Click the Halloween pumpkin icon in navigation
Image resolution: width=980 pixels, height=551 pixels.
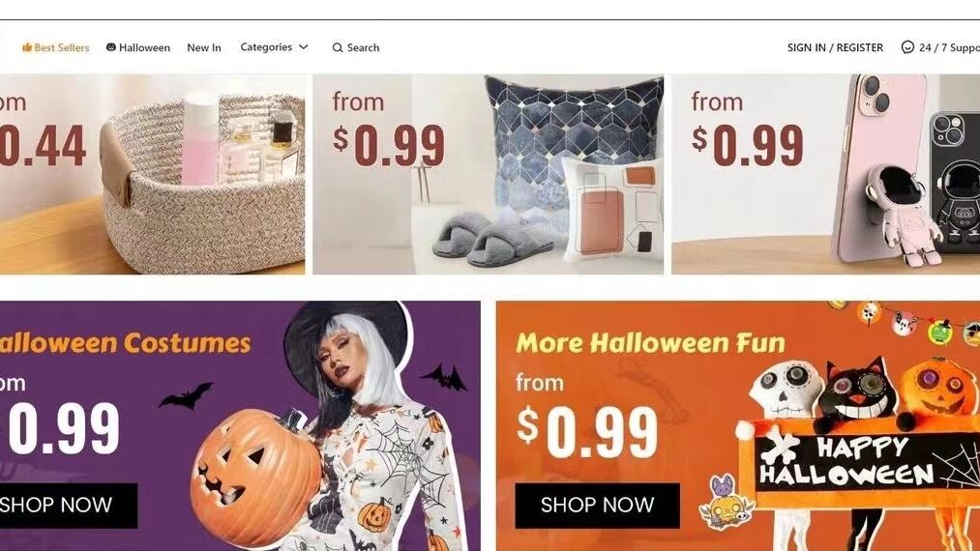pos(110,46)
